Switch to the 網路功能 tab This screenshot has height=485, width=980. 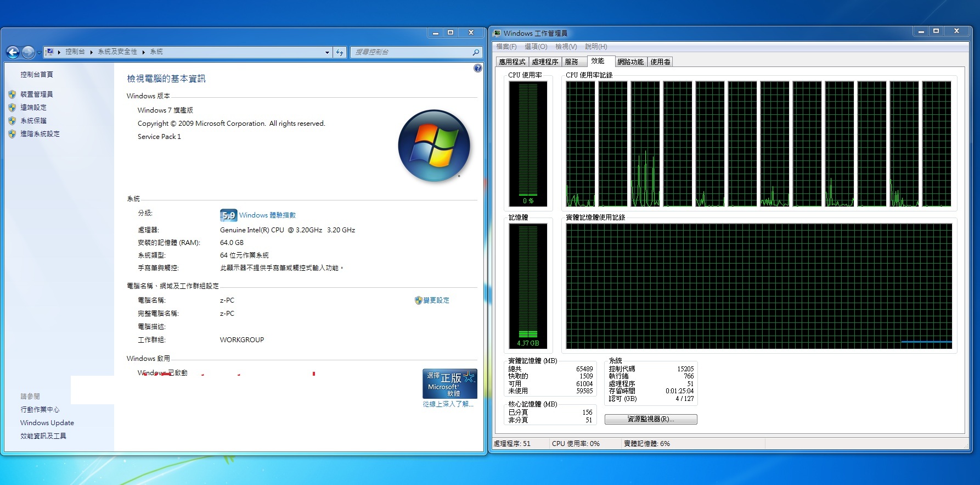[630, 62]
